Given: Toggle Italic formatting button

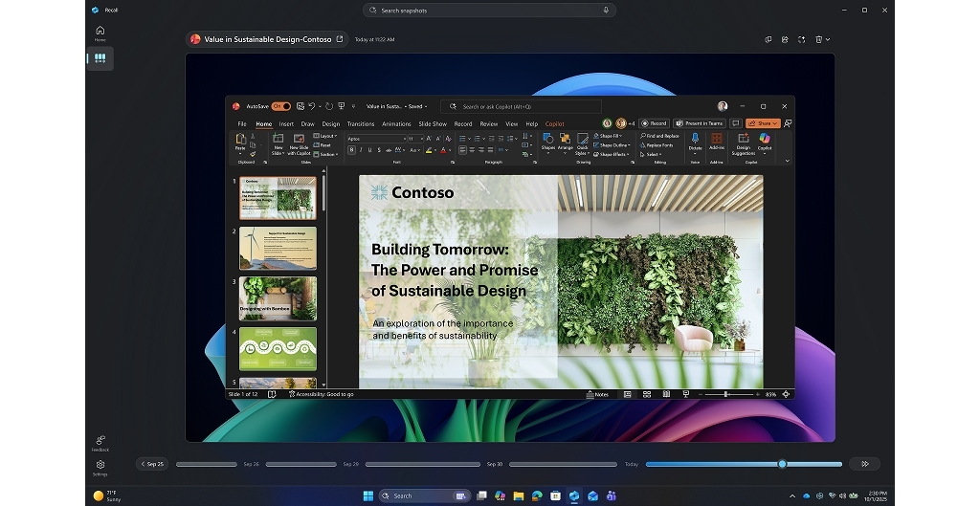Looking at the screenshot, I should click(361, 150).
